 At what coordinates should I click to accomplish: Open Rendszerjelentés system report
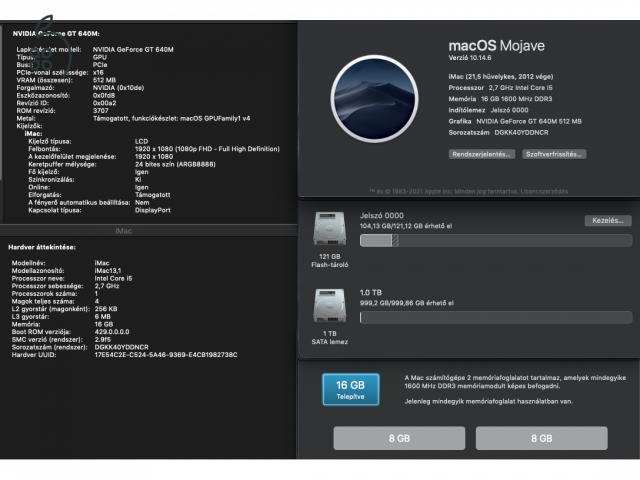click(x=483, y=155)
